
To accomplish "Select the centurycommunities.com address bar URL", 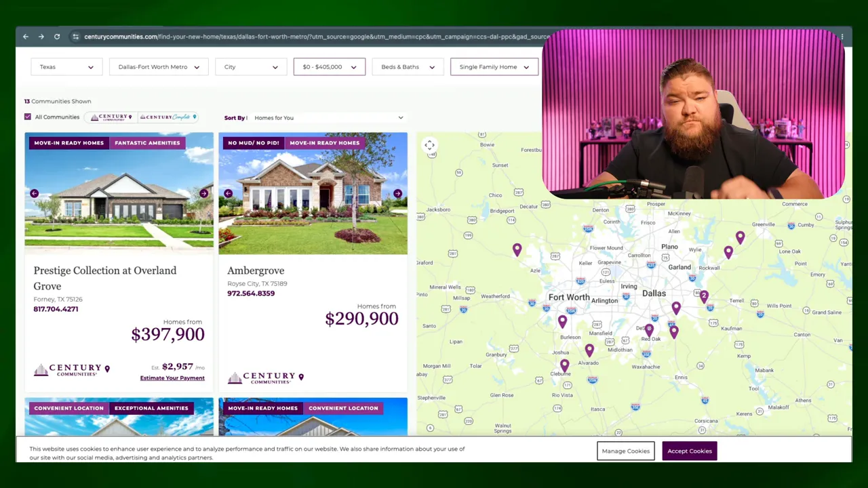I will click(317, 37).
